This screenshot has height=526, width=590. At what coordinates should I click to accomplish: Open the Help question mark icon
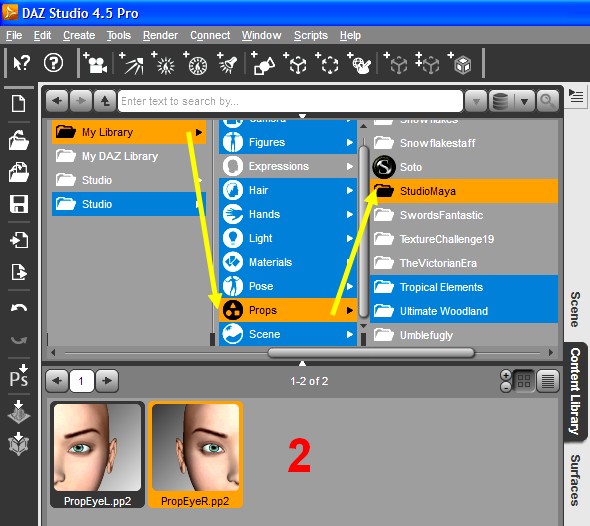pos(53,63)
